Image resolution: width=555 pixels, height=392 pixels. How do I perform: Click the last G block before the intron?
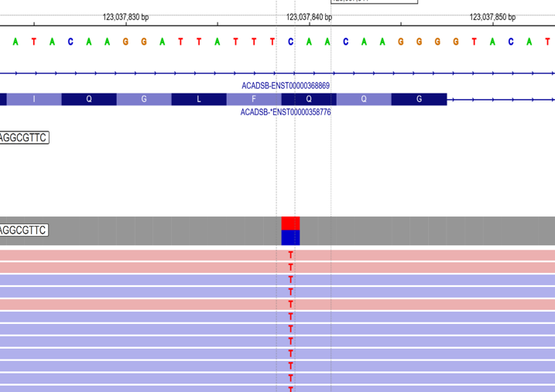[x=419, y=99]
